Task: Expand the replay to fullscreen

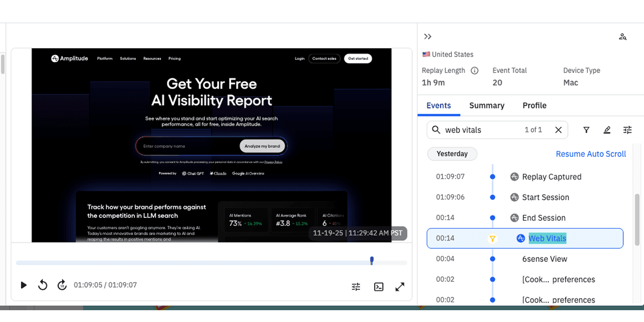Action: click(399, 286)
